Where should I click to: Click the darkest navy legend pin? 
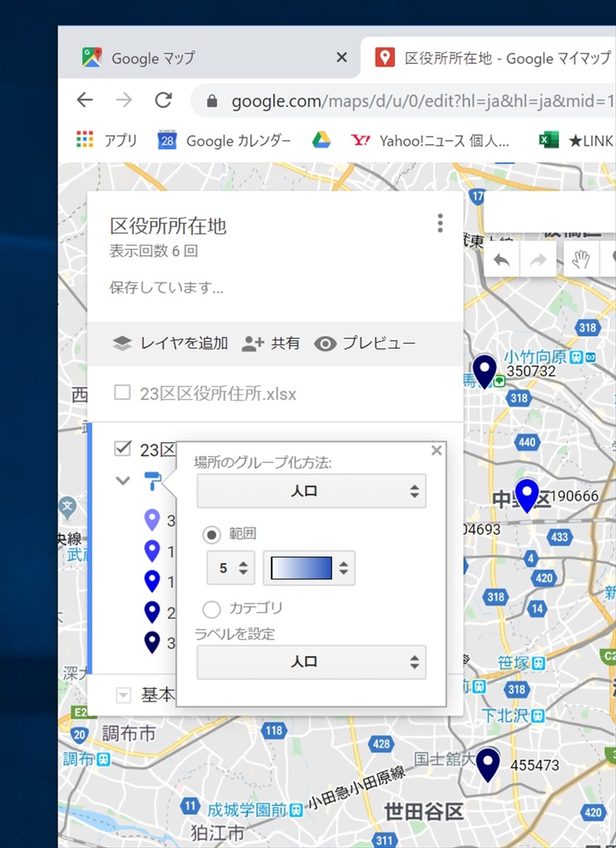152,642
